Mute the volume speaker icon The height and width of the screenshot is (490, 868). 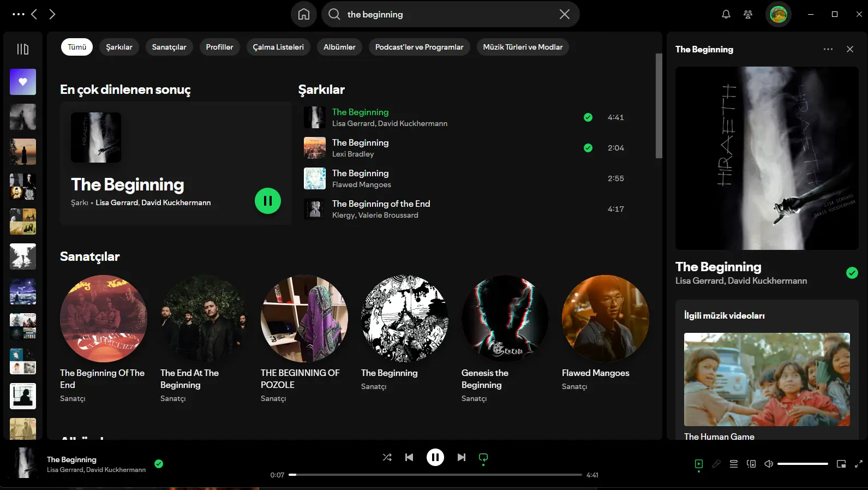(x=769, y=464)
